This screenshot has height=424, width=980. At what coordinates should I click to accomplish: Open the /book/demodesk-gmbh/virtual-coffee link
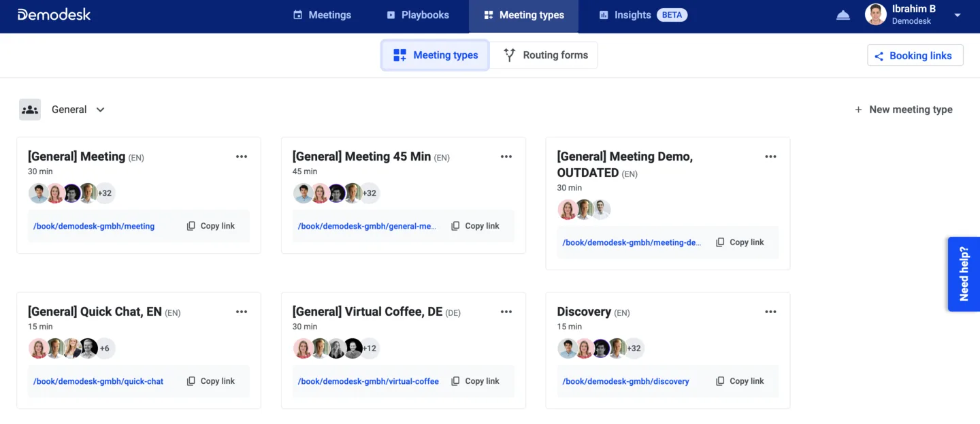click(x=368, y=382)
